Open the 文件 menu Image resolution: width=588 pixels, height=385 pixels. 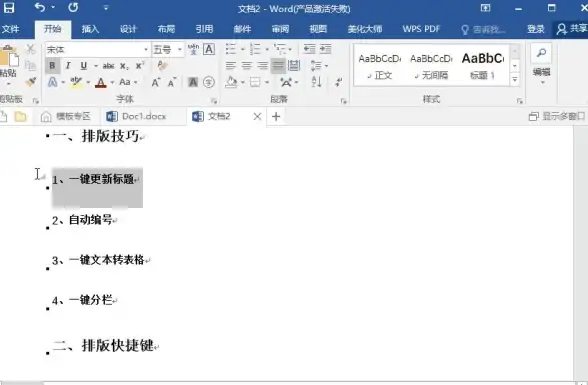[10, 29]
